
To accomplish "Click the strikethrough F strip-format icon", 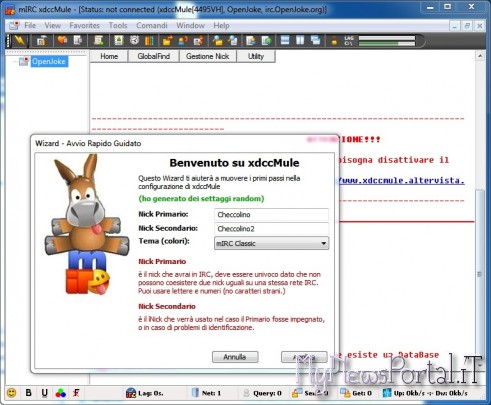I will tap(76, 393).
